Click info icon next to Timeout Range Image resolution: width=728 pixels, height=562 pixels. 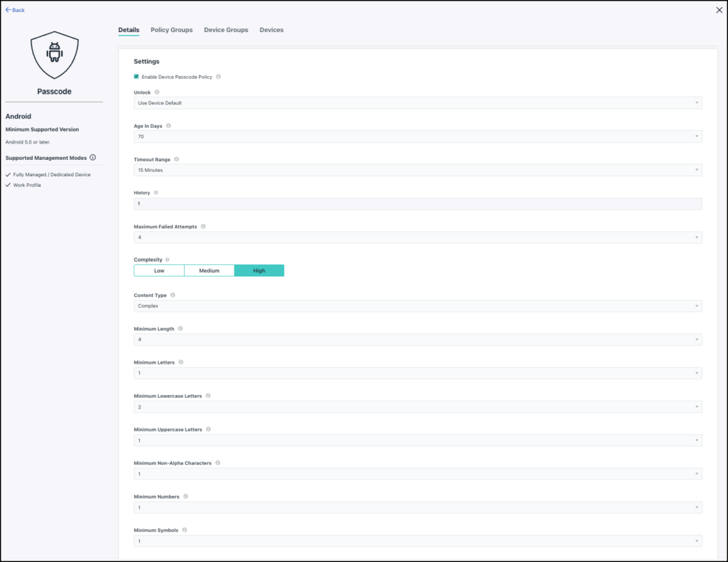[x=176, y=159]
